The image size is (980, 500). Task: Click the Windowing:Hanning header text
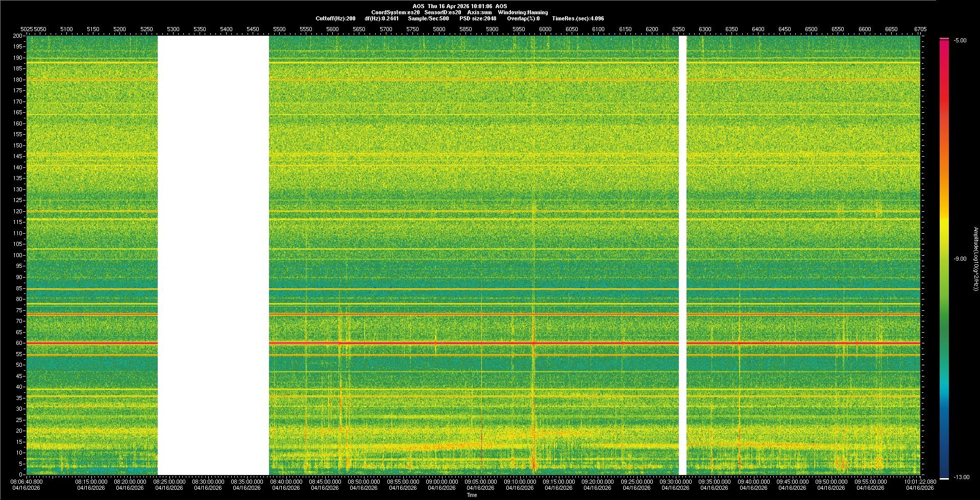pos(523,12)
